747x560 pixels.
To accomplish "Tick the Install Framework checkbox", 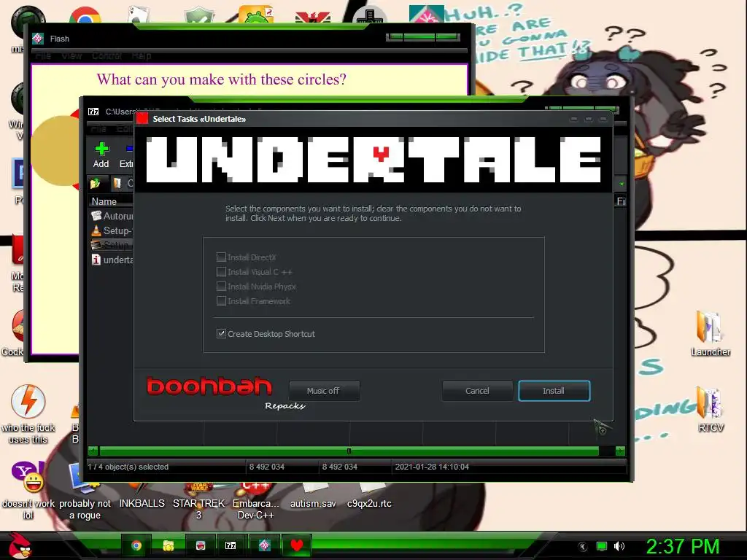I will coord(221,301).
